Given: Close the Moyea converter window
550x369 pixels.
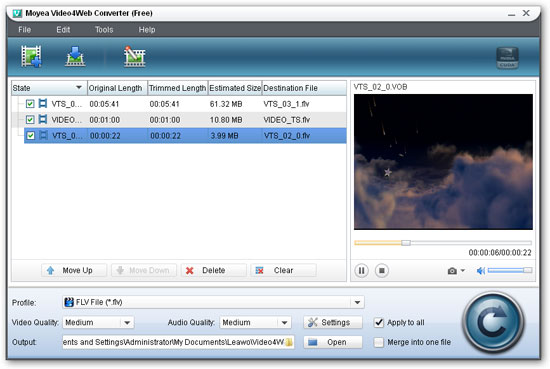Looking at the screenshot, I should coord(526,13).
